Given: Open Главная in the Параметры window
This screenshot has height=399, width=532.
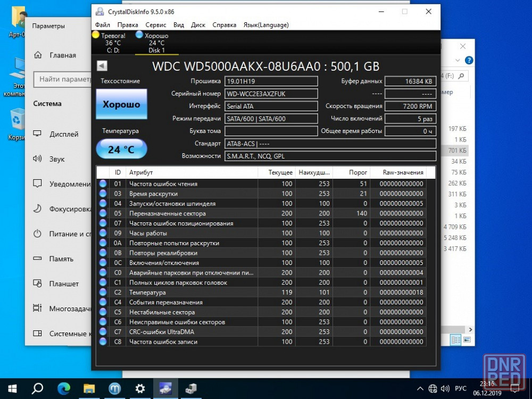Looking at the screenshot, I should tap(59, 55).
